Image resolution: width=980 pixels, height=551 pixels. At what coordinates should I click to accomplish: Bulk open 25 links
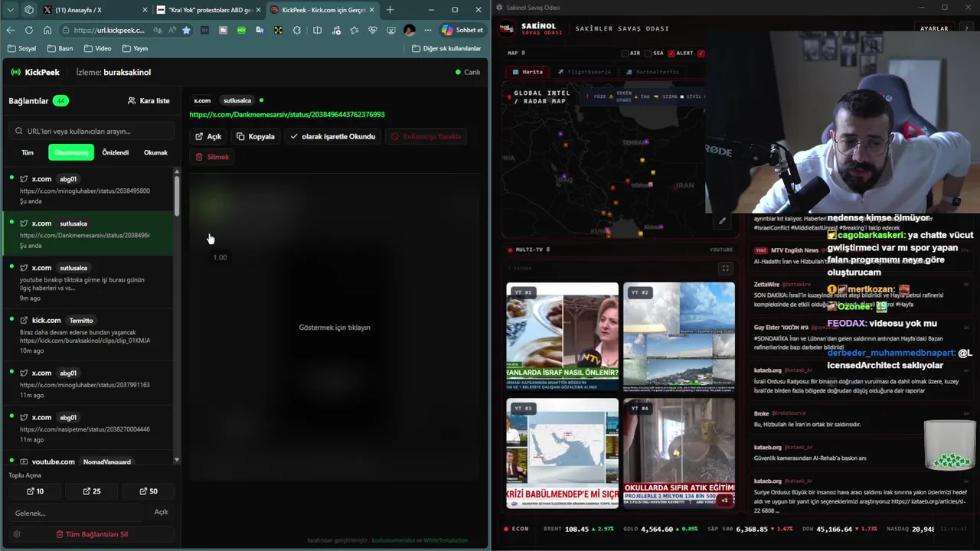point(91,491)
